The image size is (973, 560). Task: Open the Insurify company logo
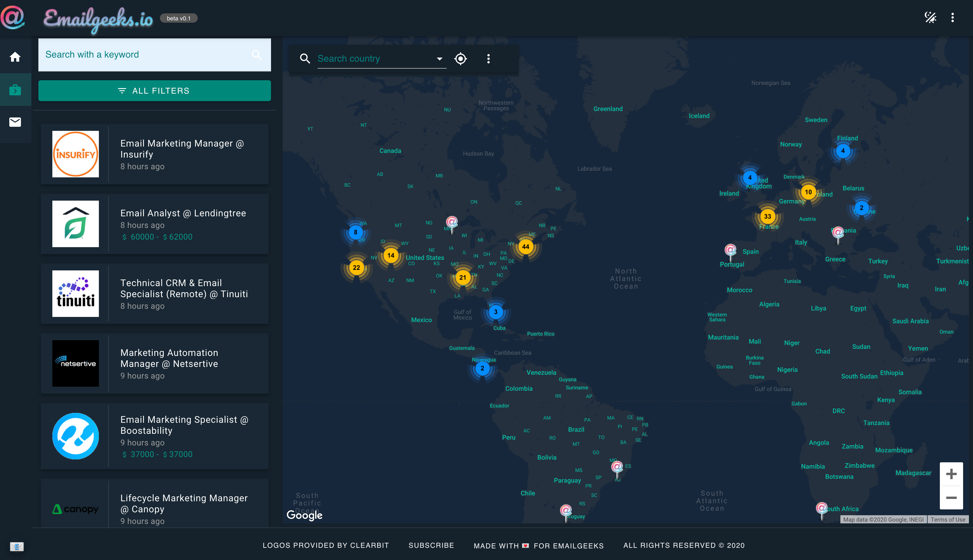pos(75,154)
